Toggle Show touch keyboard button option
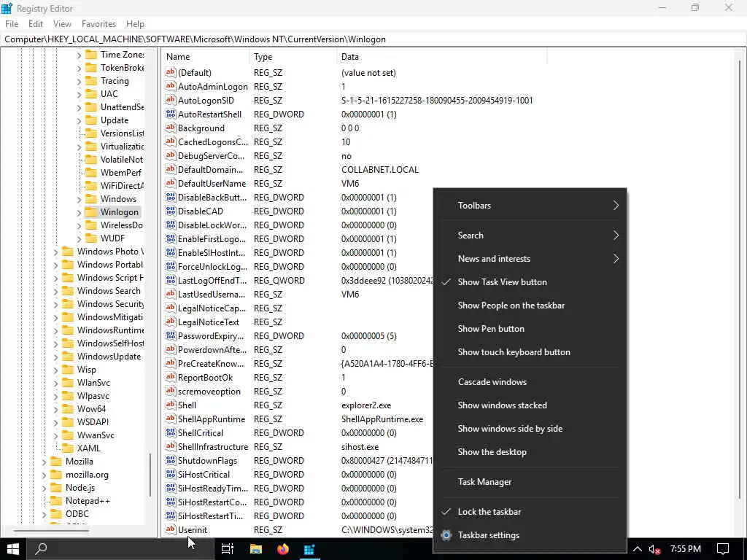The width and height of the screenshot is (747, 560). (x=530, y=352)
